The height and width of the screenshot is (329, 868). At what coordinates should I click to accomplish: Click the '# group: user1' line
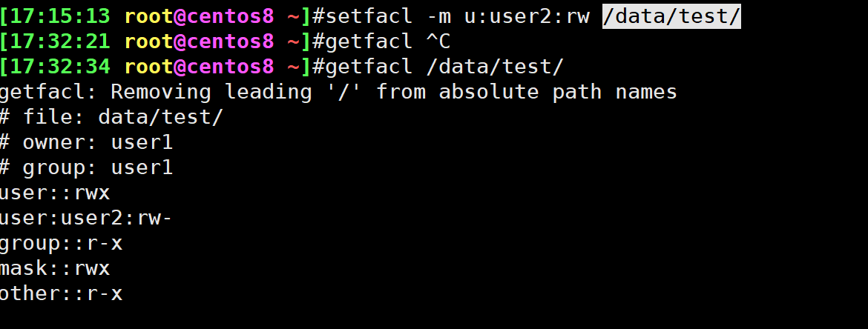pos(86,167)
